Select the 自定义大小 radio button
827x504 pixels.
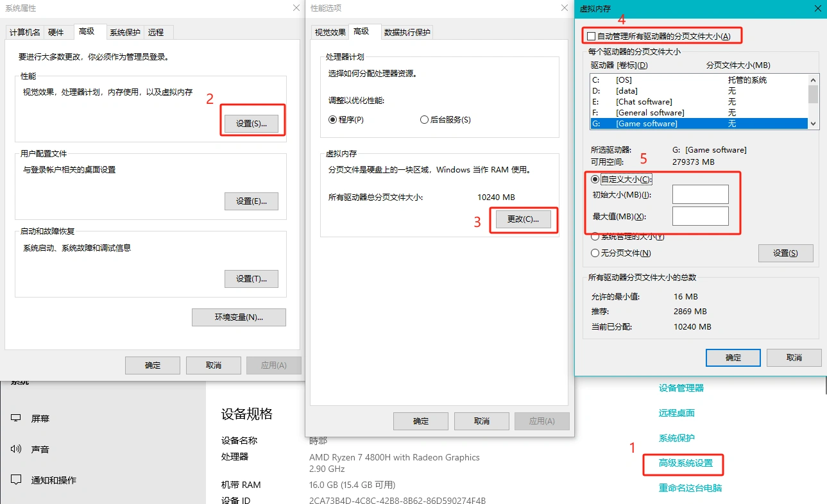click(x=595, y=179)
